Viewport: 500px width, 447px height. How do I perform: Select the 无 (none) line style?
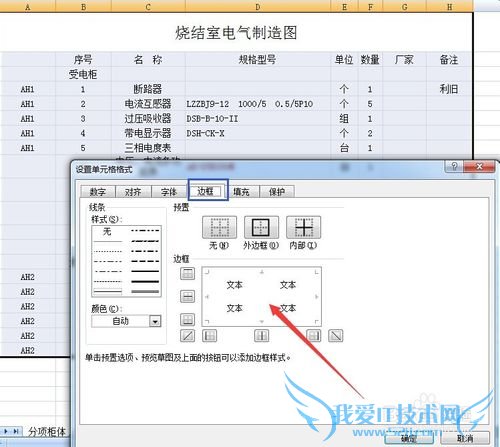tap(107, 231)
